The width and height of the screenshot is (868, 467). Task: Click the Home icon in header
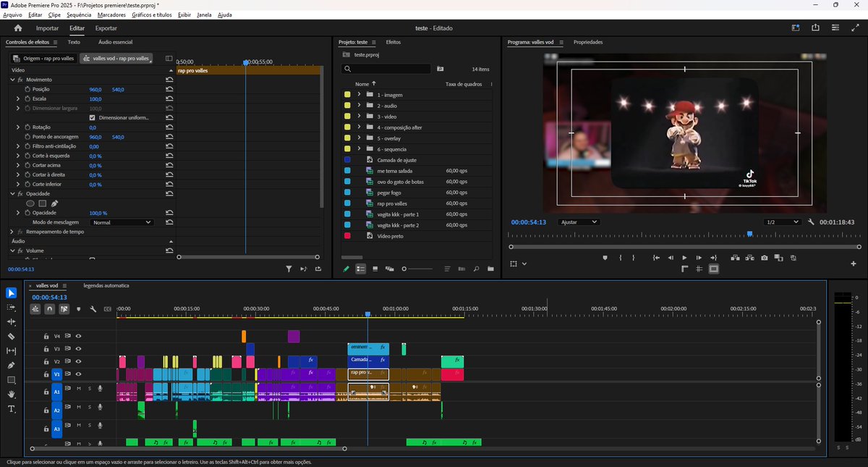click(x=18, y=28)
